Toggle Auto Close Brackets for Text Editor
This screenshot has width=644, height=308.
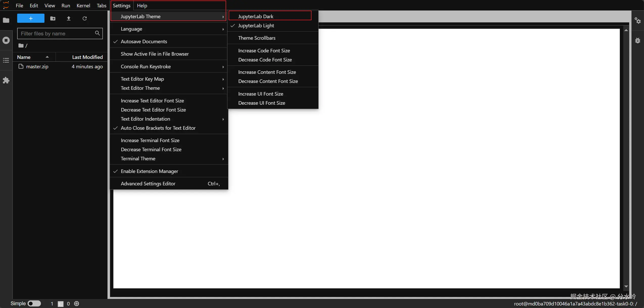click(x=158, y=128)
